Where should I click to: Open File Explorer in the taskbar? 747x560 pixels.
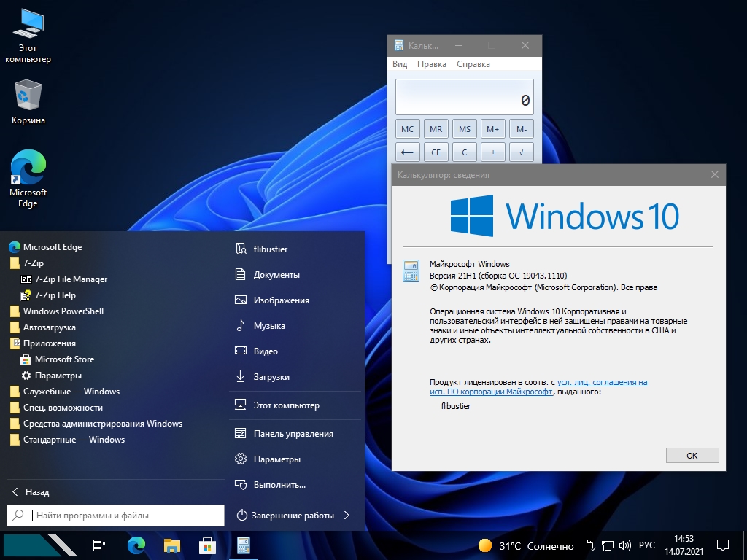pos(171,545)
